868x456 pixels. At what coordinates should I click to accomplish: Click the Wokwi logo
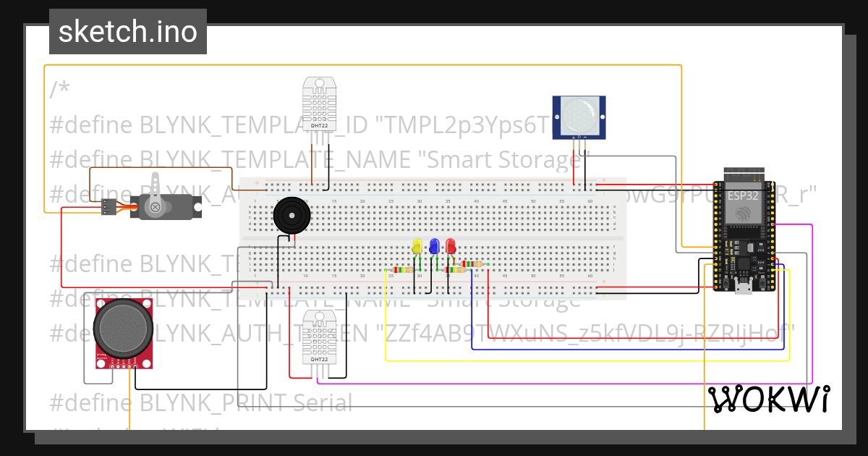770,397
